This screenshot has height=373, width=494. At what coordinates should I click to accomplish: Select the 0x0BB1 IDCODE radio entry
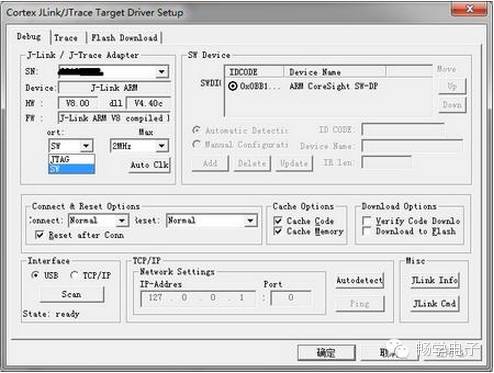point(233,86)
